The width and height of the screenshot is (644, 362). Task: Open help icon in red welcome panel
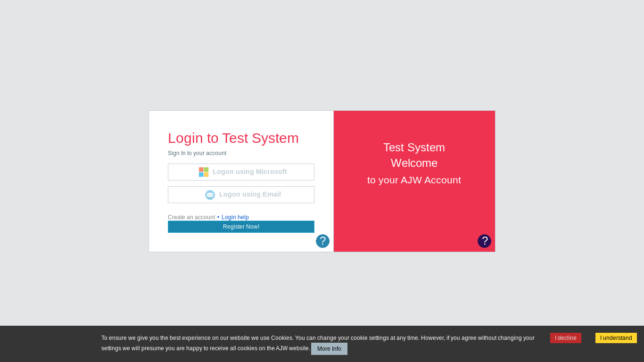484,241
